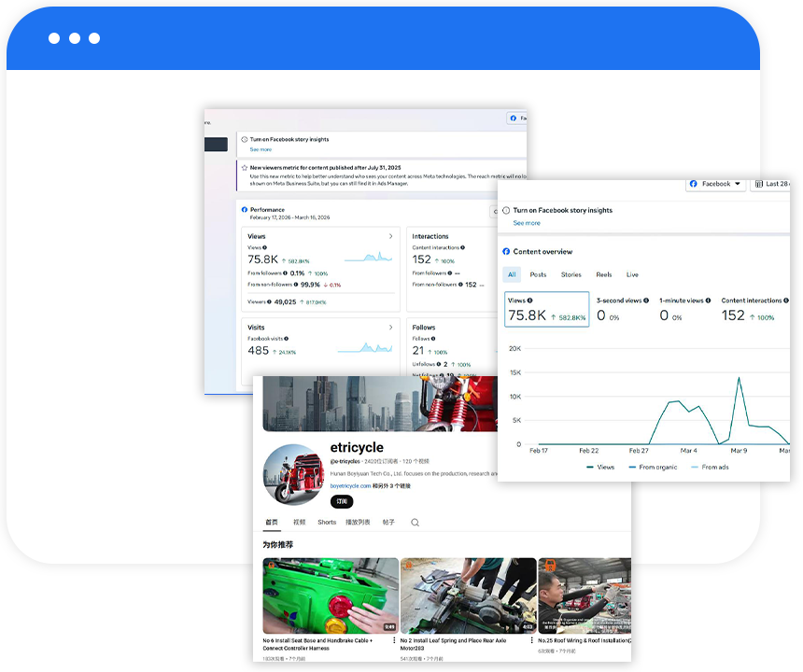Toggle the From ads legend entry
The height and width of the screenshot is (672, 803).
[x=710, y=468]
